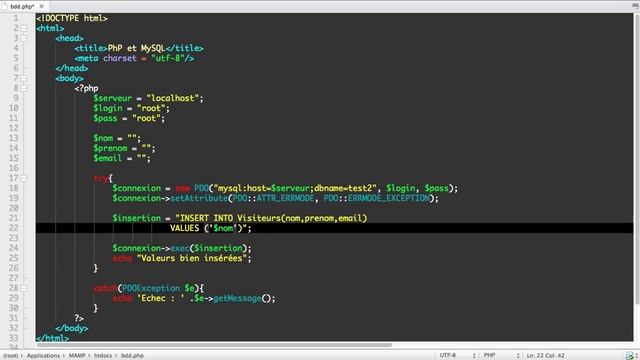
Task: Click the $prenom variable on line 14
Action: [110, 148]
